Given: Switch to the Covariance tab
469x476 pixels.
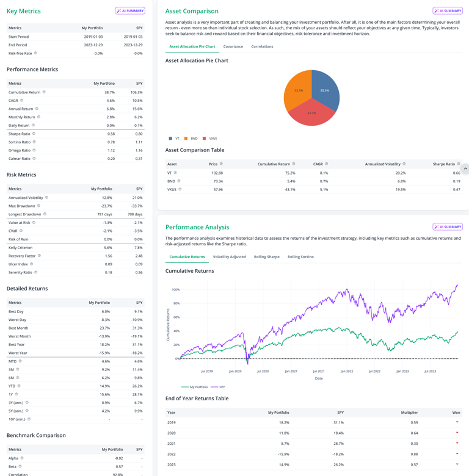Looking at the screenshot, I should pyautogui.click(x=233, y=46).
